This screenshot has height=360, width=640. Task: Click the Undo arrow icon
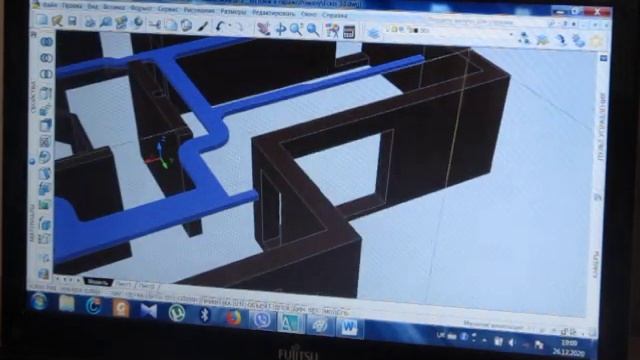[x=221, y=27]
